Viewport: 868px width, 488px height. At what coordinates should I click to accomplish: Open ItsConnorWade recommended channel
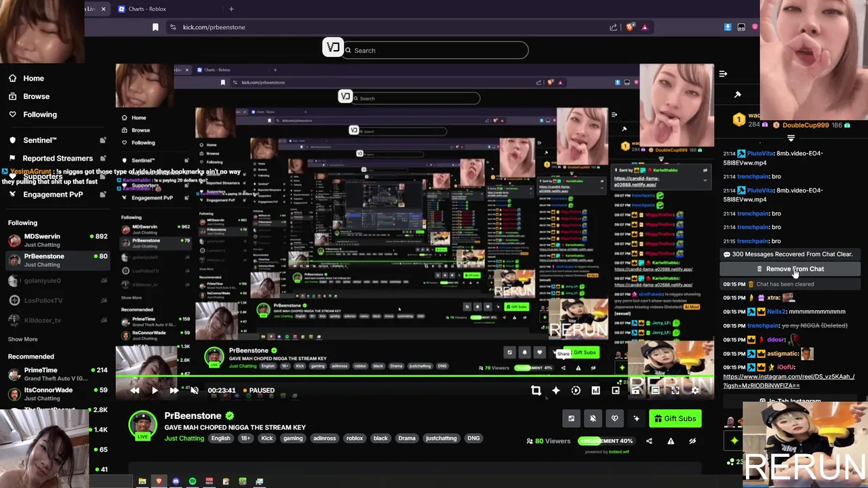(x=58, y=394)
